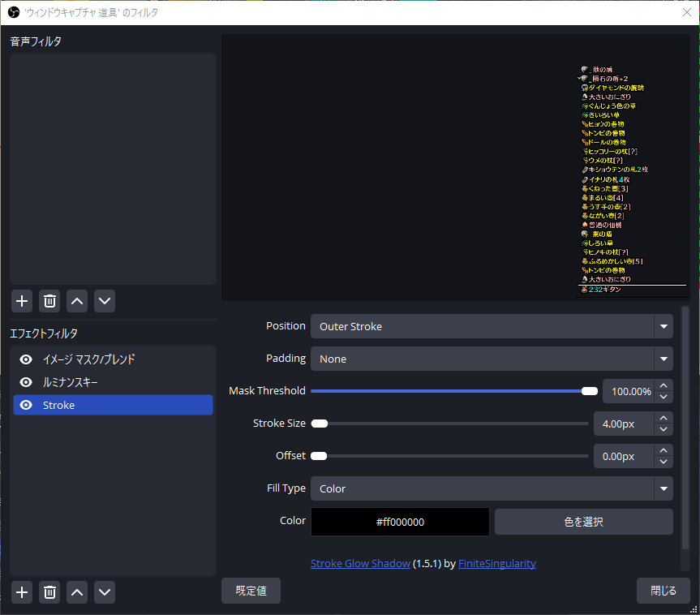Click the Stroke Size slider handle

320,424
